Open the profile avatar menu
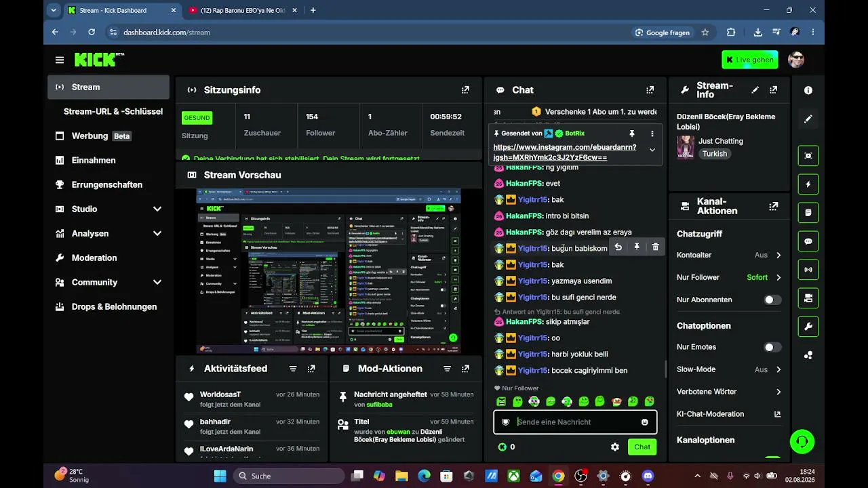 pyautogui.click(x=796, y=60)
